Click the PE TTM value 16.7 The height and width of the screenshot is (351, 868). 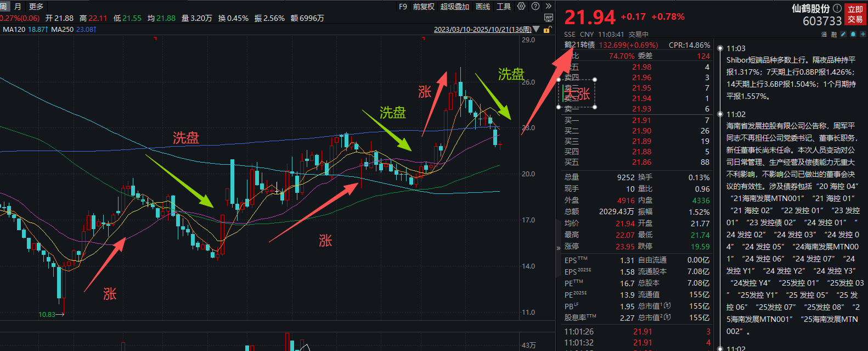click(627, 283)
